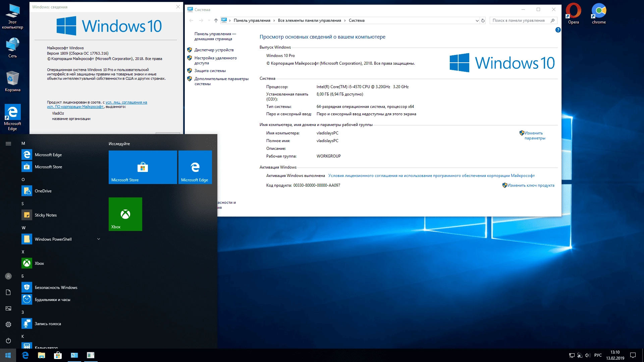Viewport: 644px width, 362px height.
Task: Expand the Windows PowerShell folder chevron
Action: 99,239
